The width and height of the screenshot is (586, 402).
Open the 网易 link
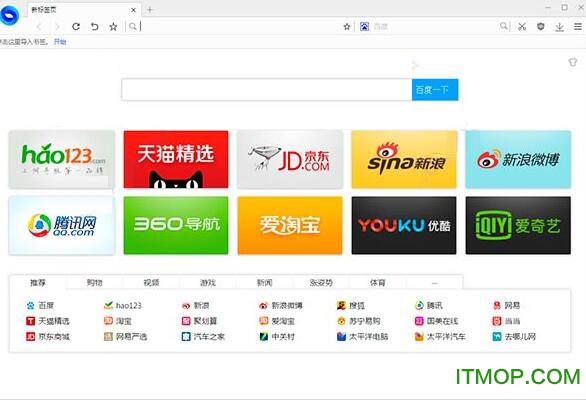click(x=506, y=306)
